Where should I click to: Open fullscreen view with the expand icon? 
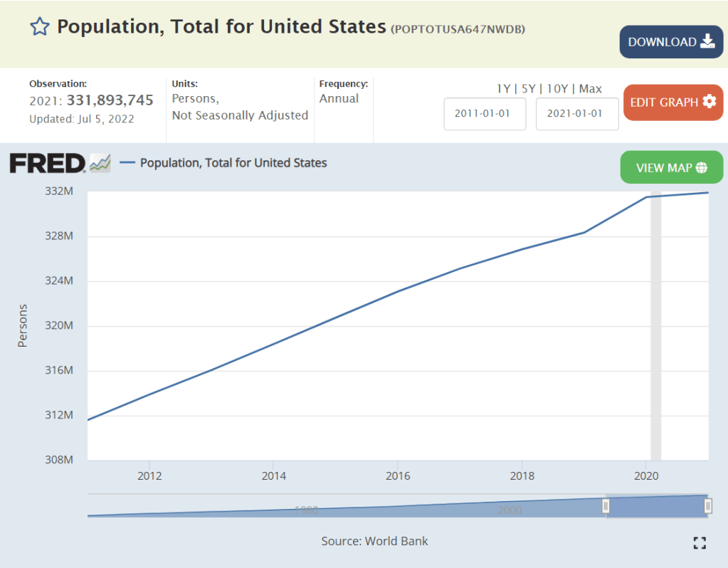[699, 543]
